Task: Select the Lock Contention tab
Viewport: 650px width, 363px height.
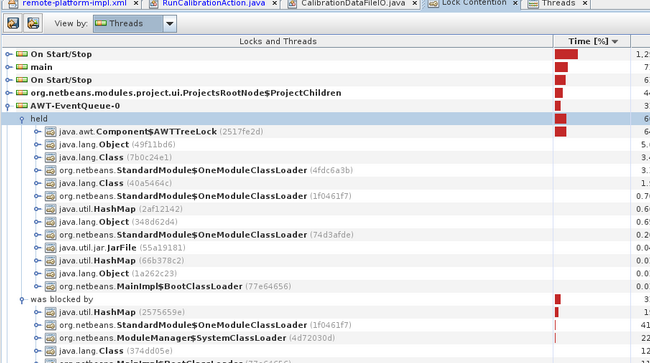Action: tap(474, 3)
